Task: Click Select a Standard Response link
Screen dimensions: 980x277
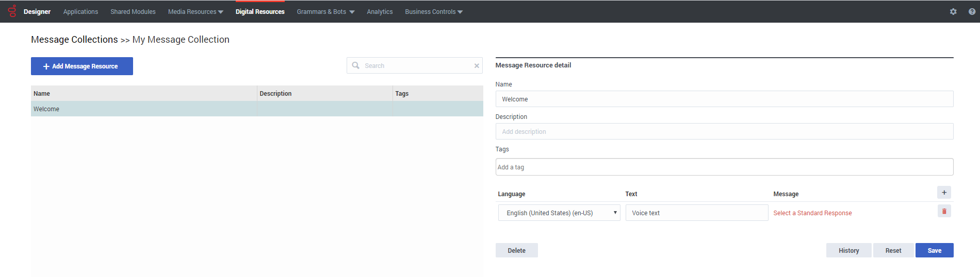Action: point(812,213)
